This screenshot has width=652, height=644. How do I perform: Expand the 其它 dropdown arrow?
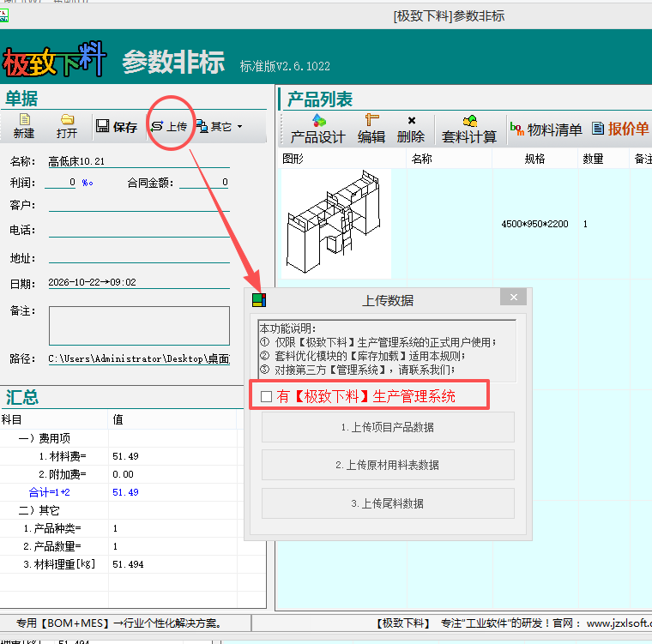click(x=240, y=126)
